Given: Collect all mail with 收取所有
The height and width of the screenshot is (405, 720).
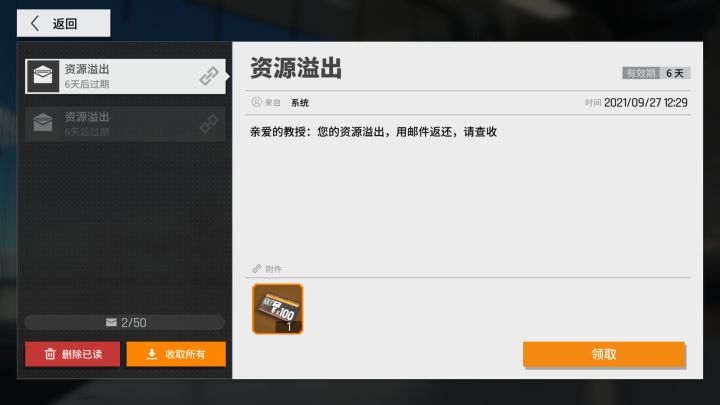Looking at the screenshot, I should [x=176, y=354].
